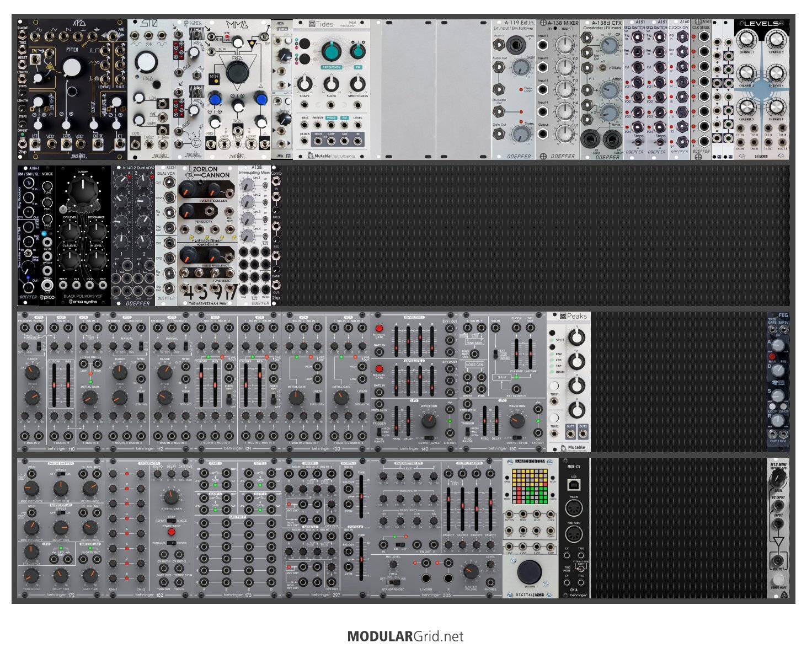Select the TRIG jack on Euclid 2hp
Screen dimensions: 812x648
23,36
